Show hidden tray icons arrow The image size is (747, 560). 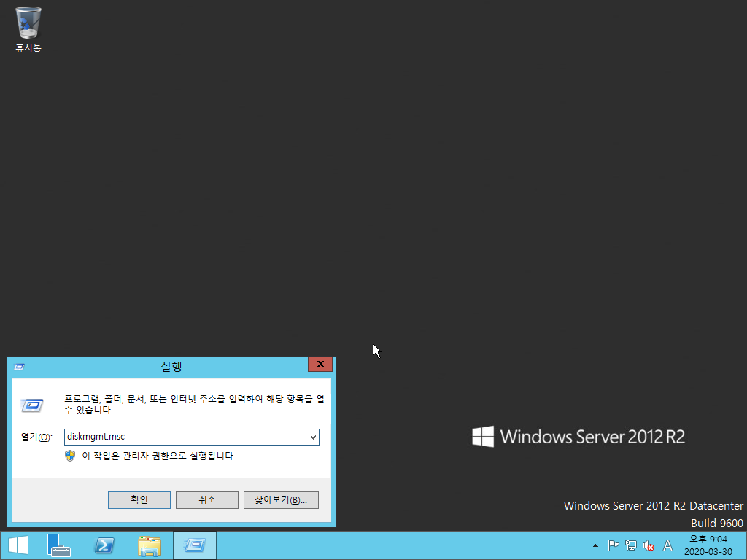point(595,545)
